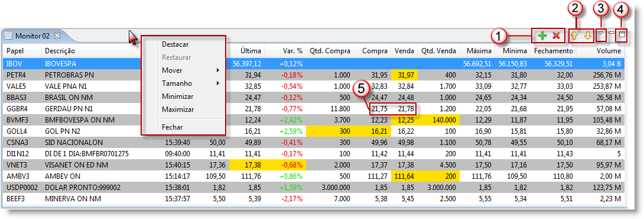644x219 pixels.
Task: Click the highlighted 31,97 Venda cell
Action: [x=405, y=75]
